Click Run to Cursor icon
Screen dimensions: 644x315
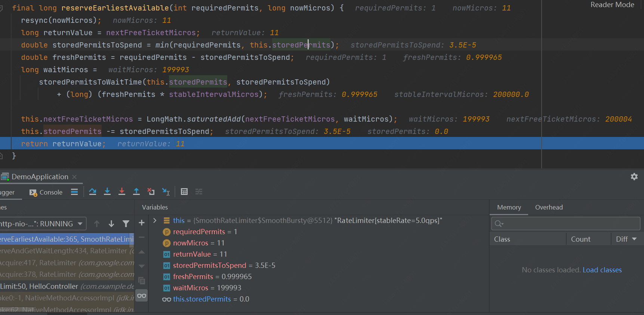(x=166, y=192)
